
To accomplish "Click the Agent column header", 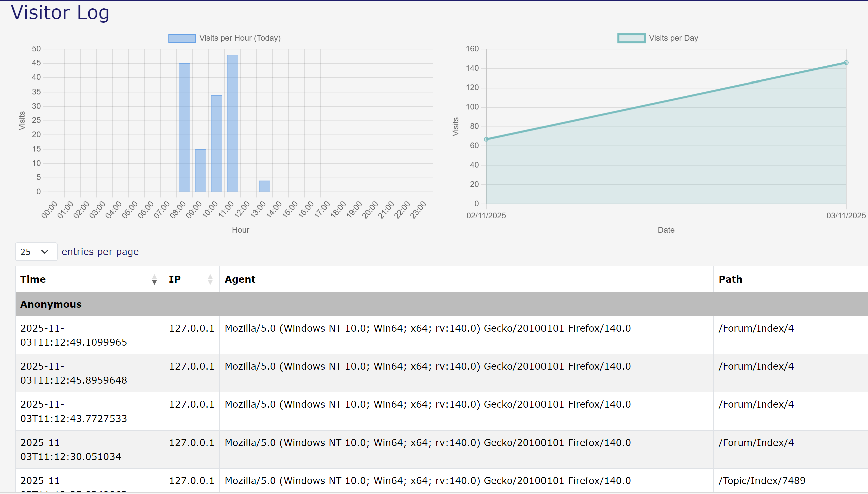I will (x=240, y=279).
